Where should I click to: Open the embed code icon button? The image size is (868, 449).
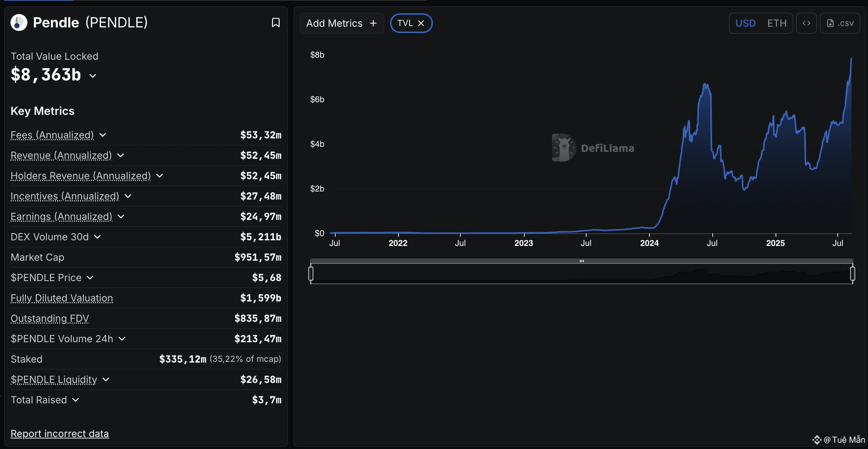pyautogui.click(x=806, y=23)
